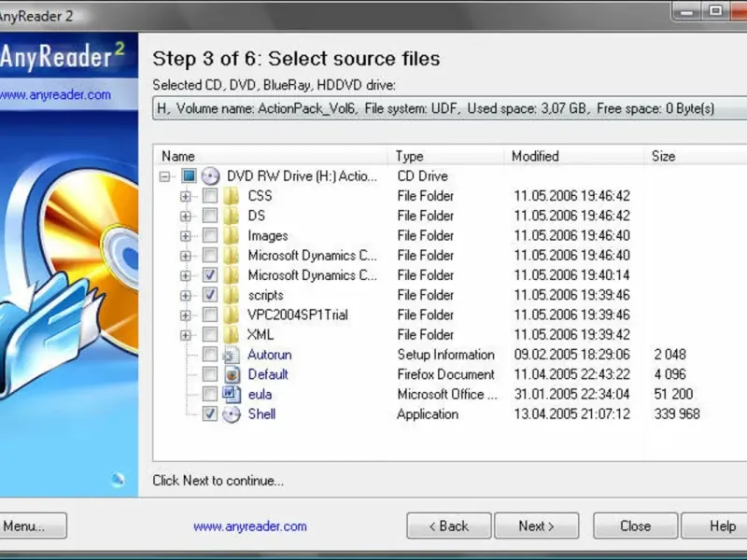This screenshot has width=747, height=560.
Task: Collapse the DVD RW Drive tree node
Action: [165, 176]
